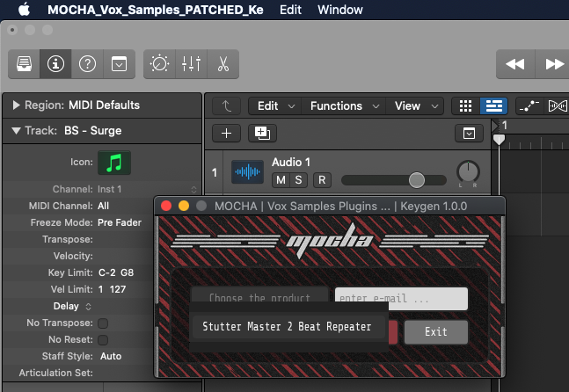
Task: Click the MIDI Channel All value
Action: (103, 206)
